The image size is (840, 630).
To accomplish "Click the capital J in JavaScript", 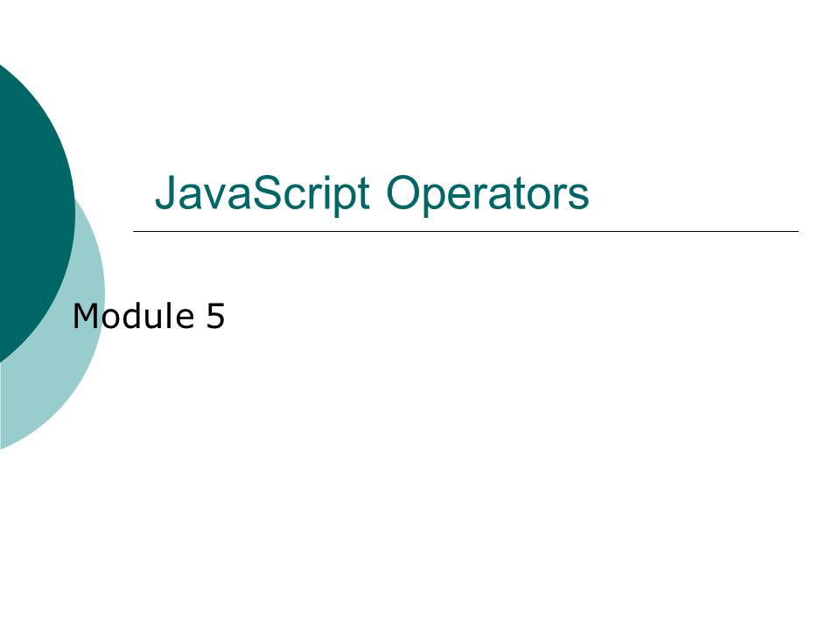I will (165, 192).
